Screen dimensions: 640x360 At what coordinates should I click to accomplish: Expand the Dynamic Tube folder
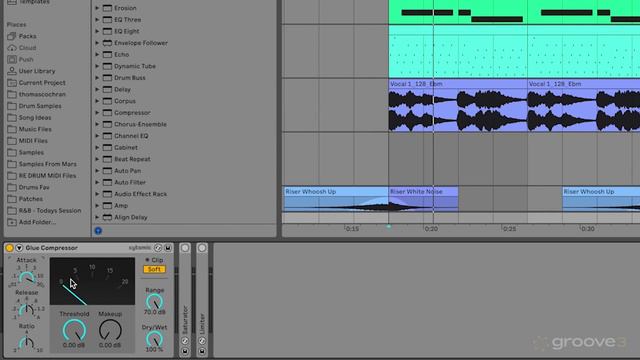click(x=97, y=66)
